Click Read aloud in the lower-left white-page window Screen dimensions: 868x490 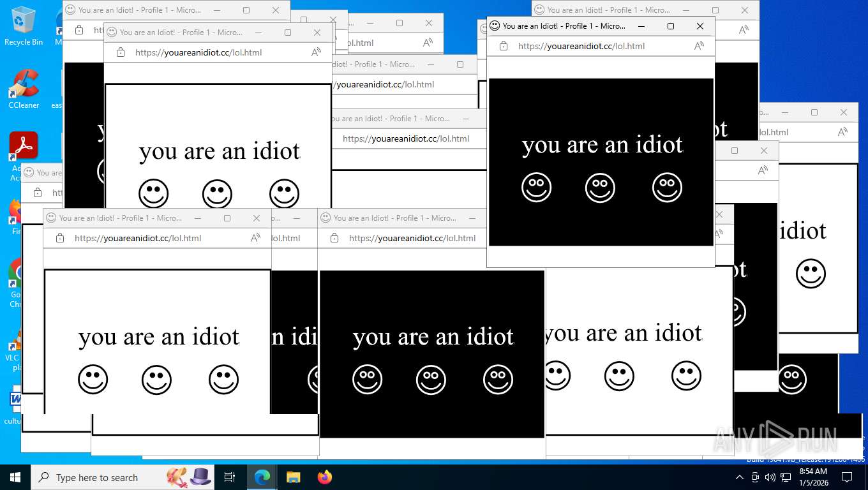coord(255,238)
